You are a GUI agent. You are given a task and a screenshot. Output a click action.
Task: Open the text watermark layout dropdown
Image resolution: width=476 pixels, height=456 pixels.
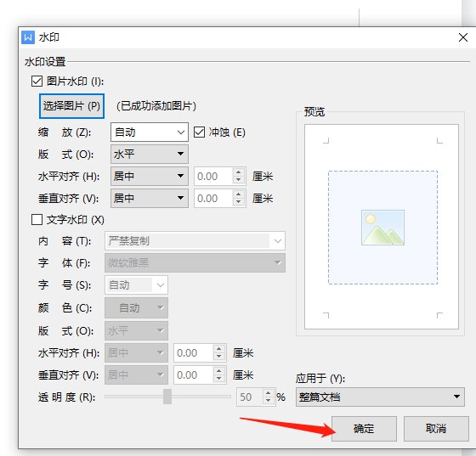(x=136, y=330)
